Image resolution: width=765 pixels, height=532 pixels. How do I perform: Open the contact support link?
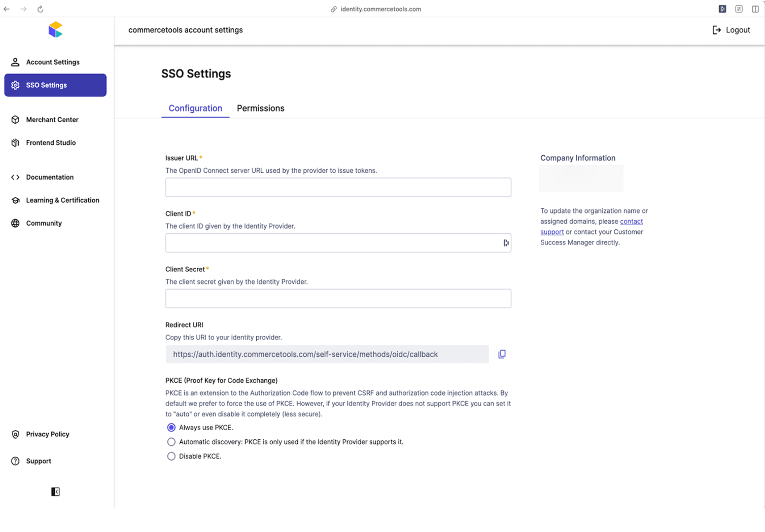pyautogui.click(x=632, y=221)
